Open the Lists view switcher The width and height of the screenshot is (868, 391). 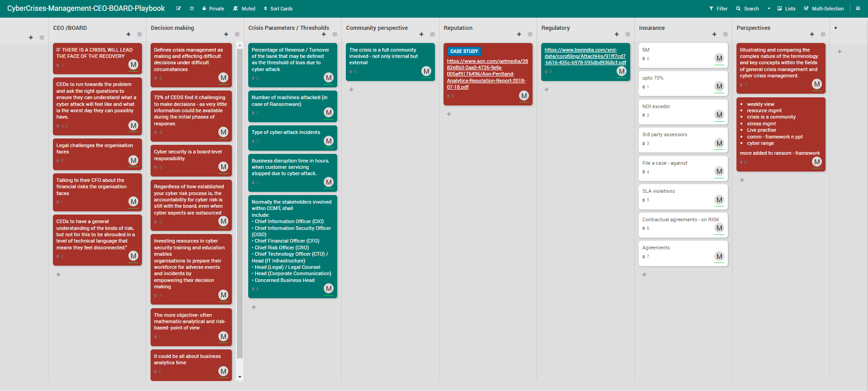786,9
